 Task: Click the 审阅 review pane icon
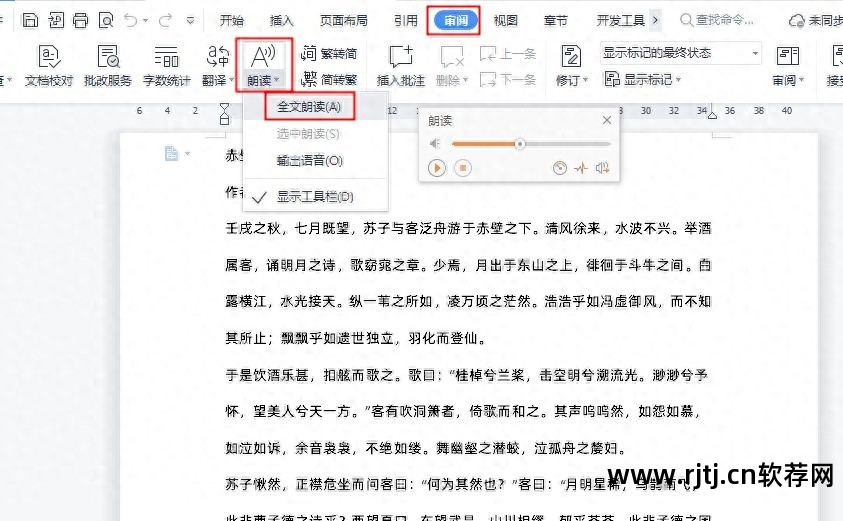point(788,56)
